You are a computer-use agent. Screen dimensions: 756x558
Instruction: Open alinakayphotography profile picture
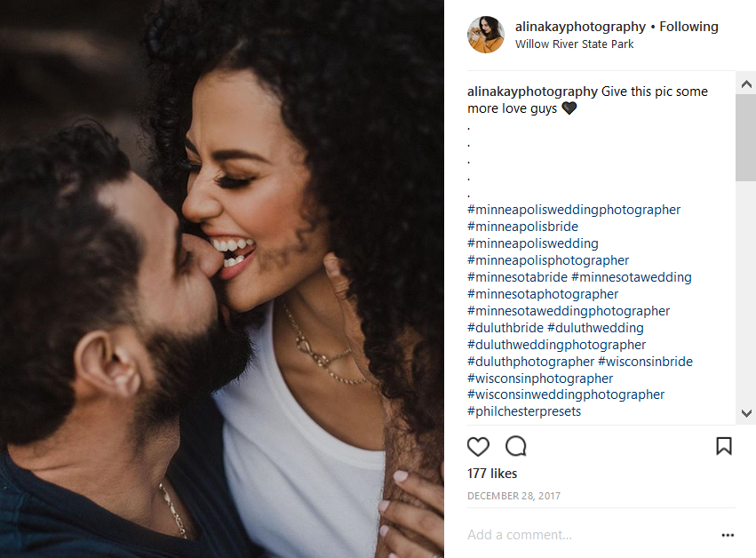click(x=486, y=35)
